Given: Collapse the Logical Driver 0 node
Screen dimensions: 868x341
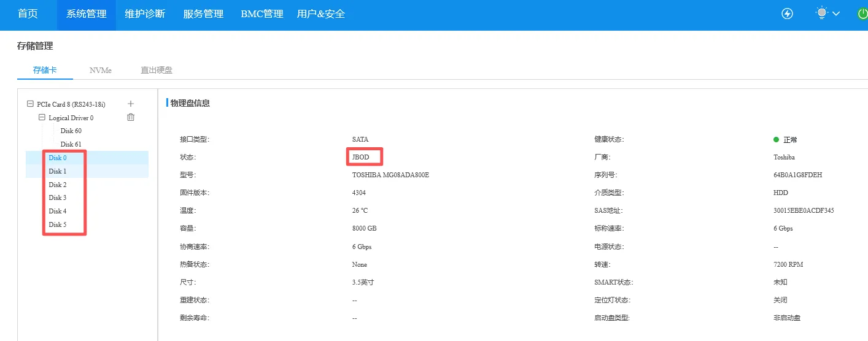Looking at the screenshot, I should point(42,117).
